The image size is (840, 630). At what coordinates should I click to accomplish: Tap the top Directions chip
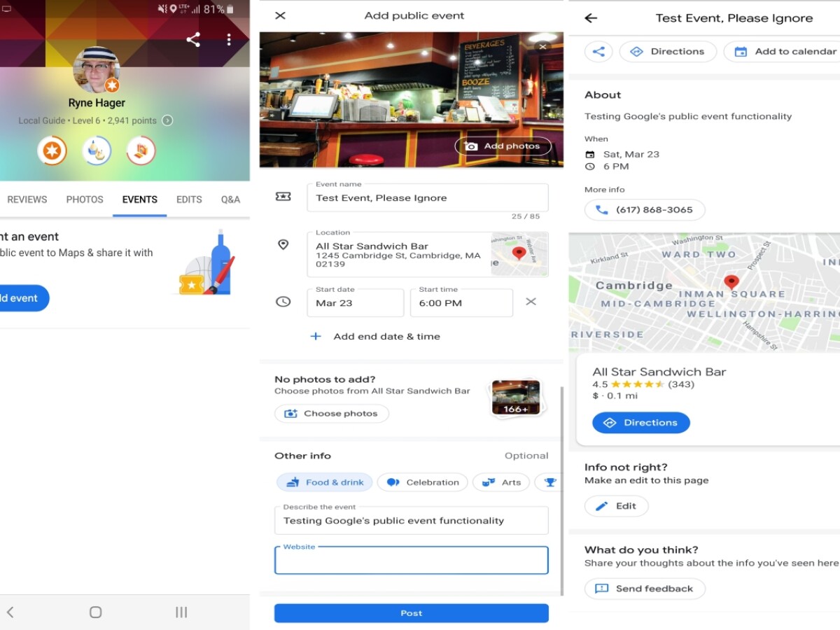click(x=668, y=51)
